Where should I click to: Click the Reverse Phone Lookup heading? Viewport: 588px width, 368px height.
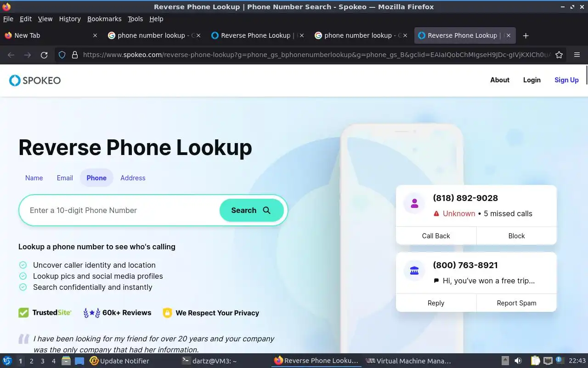[135, 147]
